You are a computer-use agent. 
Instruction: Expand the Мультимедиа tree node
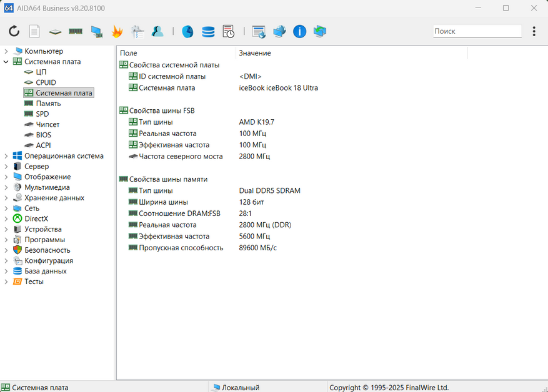point(6,187)
